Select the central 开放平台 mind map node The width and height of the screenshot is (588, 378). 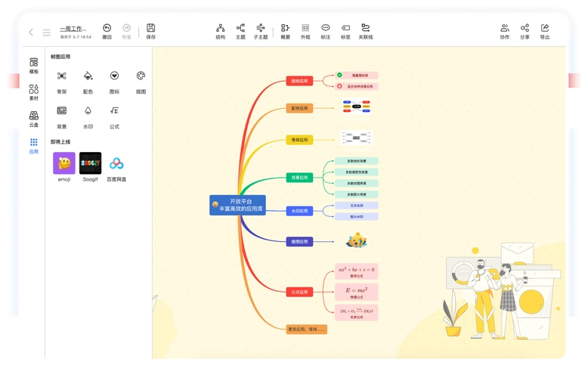pyautogui.click(x=238, y=205)
